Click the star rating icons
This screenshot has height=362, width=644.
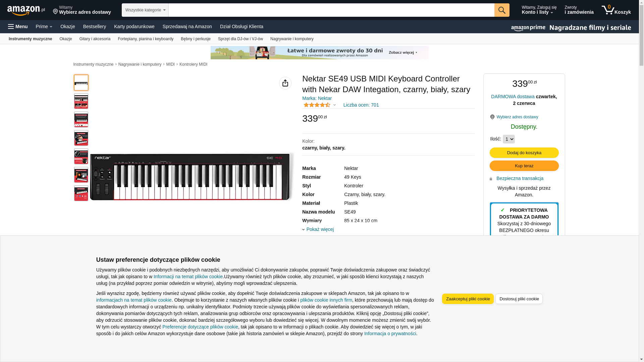pyautogui.click(x=317, y=105)
